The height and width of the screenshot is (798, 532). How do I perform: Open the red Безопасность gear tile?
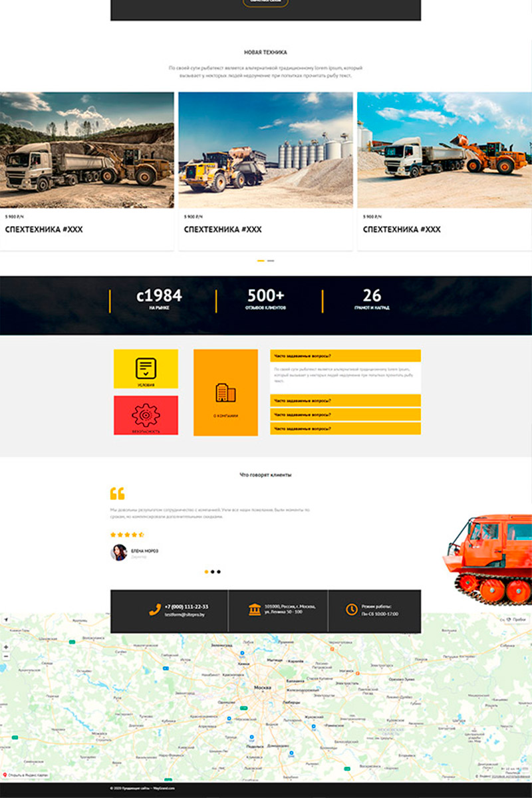coord(146,415)
